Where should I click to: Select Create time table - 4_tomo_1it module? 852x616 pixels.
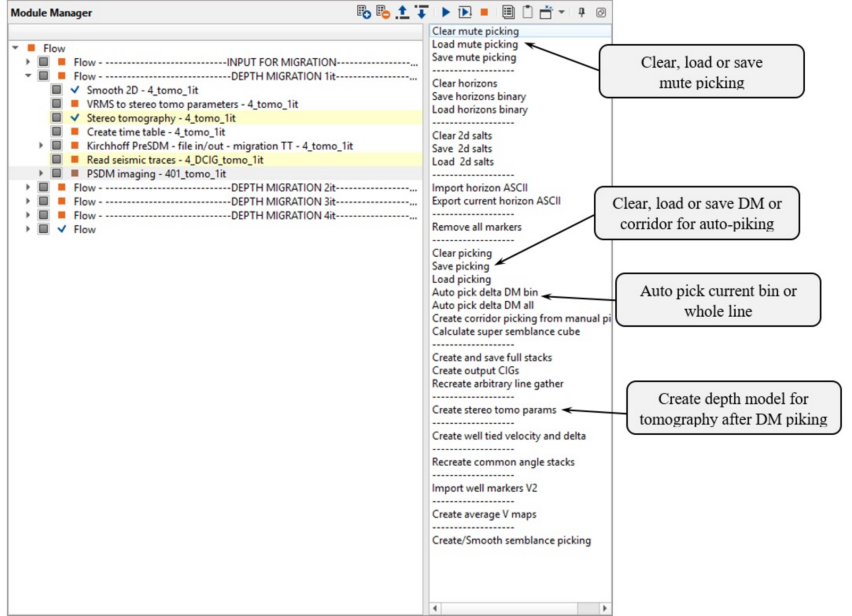(156, 132)
